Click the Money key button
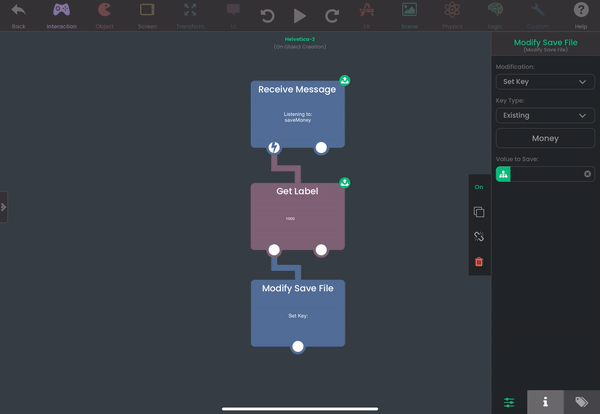The width and height of the screenshot is (600, 414). 545,138
